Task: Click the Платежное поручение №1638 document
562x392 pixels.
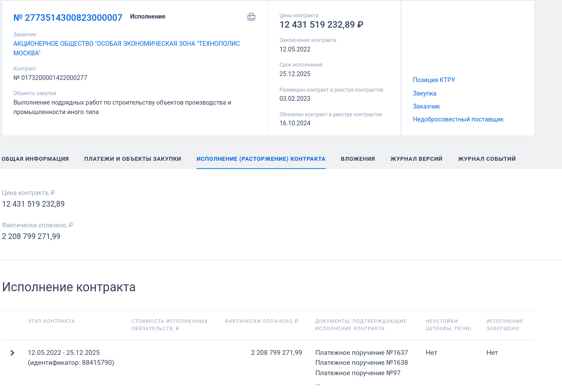Action: 362,363
